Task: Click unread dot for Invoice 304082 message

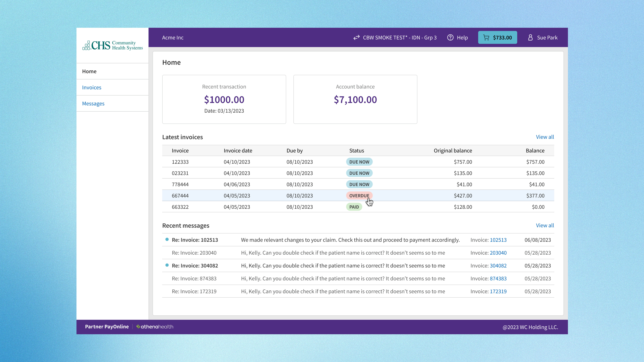Action: 167,265
